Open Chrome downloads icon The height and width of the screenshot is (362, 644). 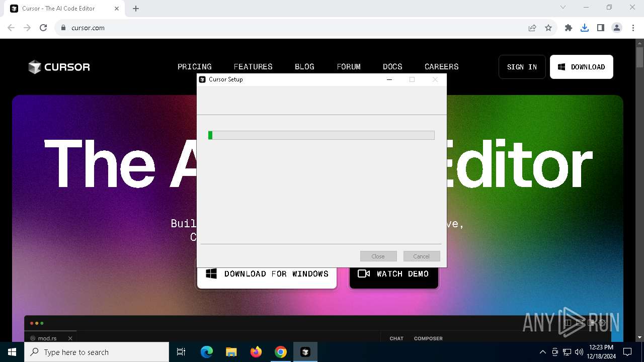(585, 28)
